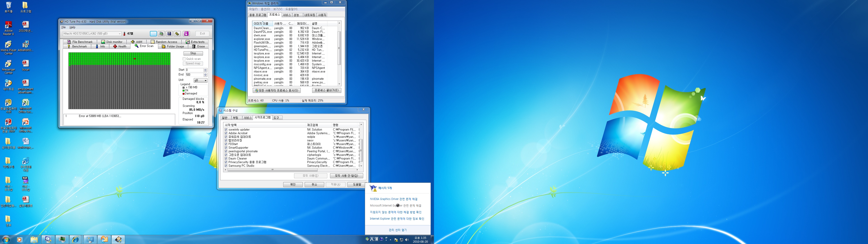Click 확인 in System Configuration
Screen dimensions: 868x244
(293, 184)
